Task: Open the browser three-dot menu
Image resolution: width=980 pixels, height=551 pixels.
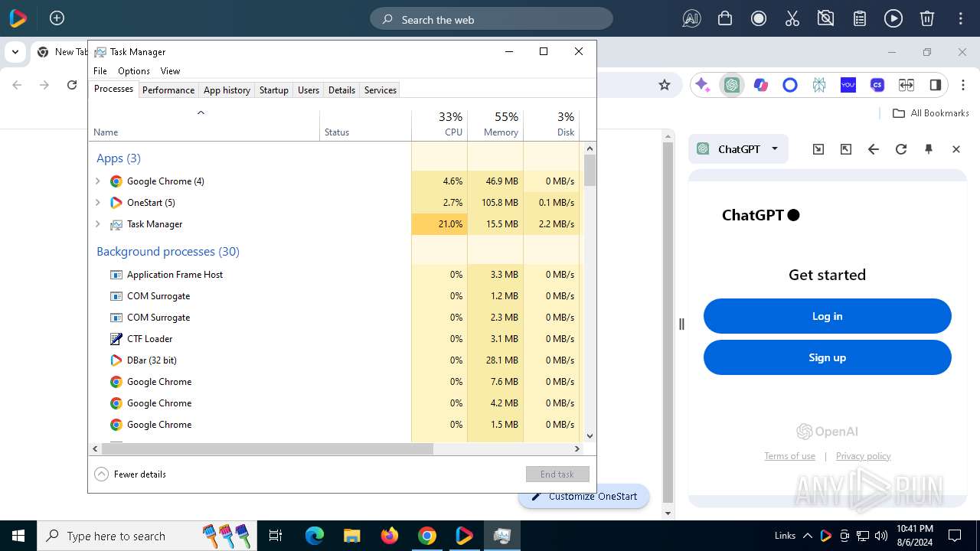Action: (964, 85)
